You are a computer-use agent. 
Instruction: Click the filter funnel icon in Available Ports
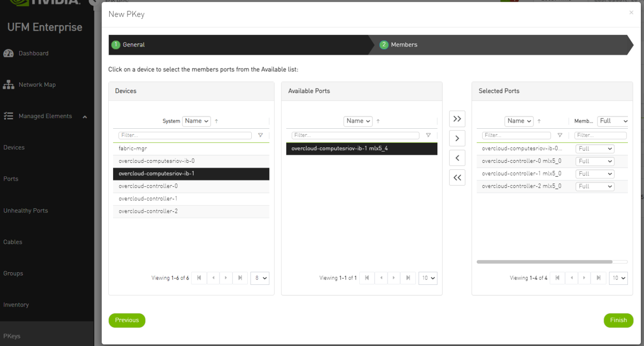tap(428, 135)
